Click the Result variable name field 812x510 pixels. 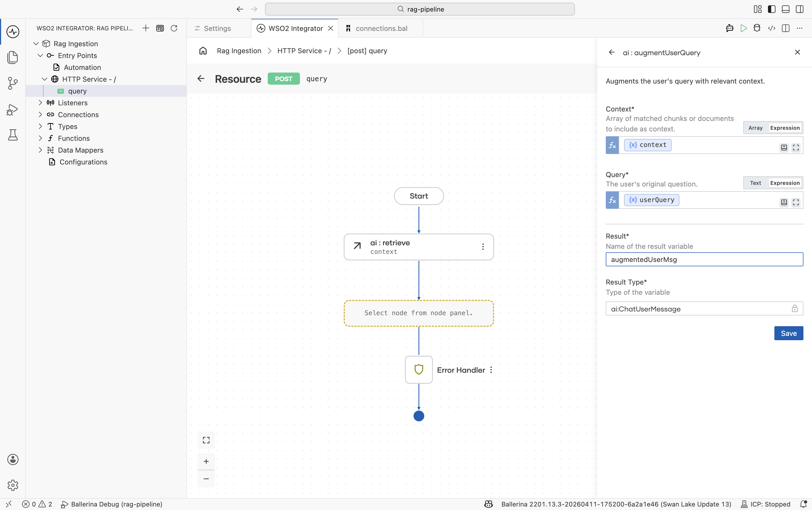704,259
